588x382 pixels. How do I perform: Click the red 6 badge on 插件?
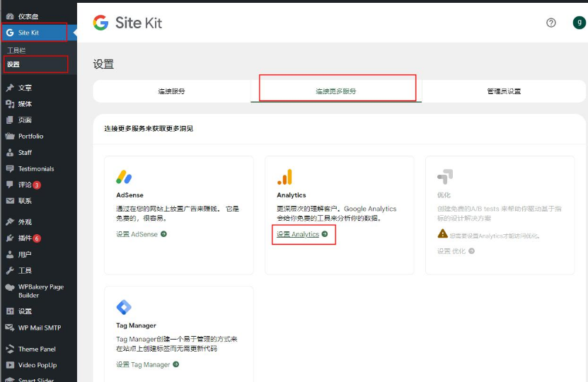37,238
